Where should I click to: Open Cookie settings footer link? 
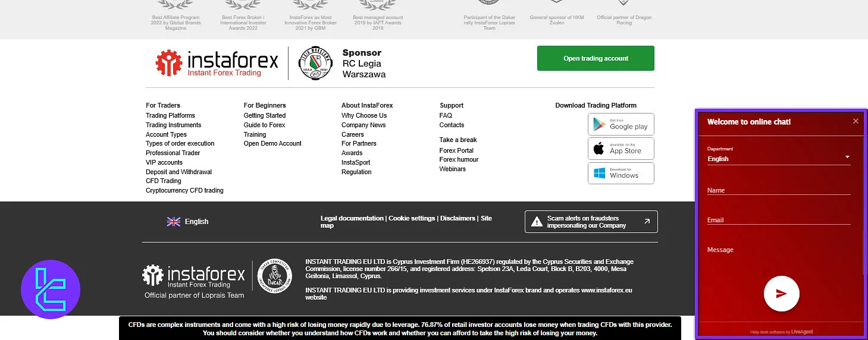click(412, 218)
